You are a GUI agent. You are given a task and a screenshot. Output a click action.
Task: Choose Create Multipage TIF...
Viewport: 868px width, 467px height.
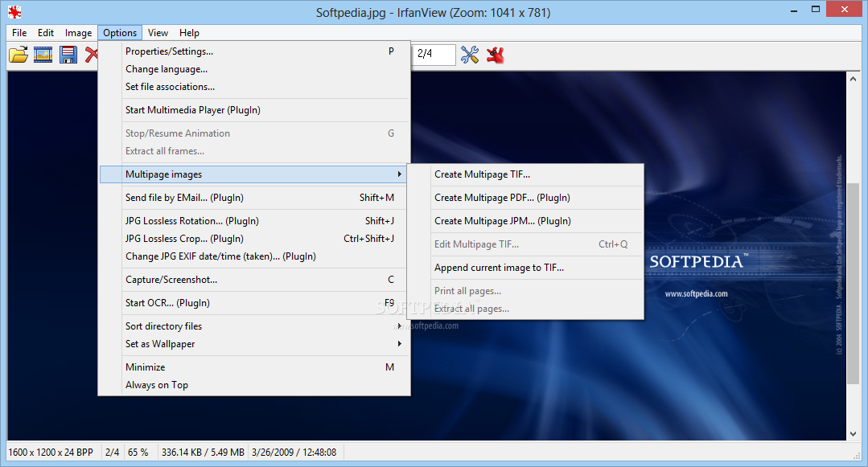tap(526, 174)
